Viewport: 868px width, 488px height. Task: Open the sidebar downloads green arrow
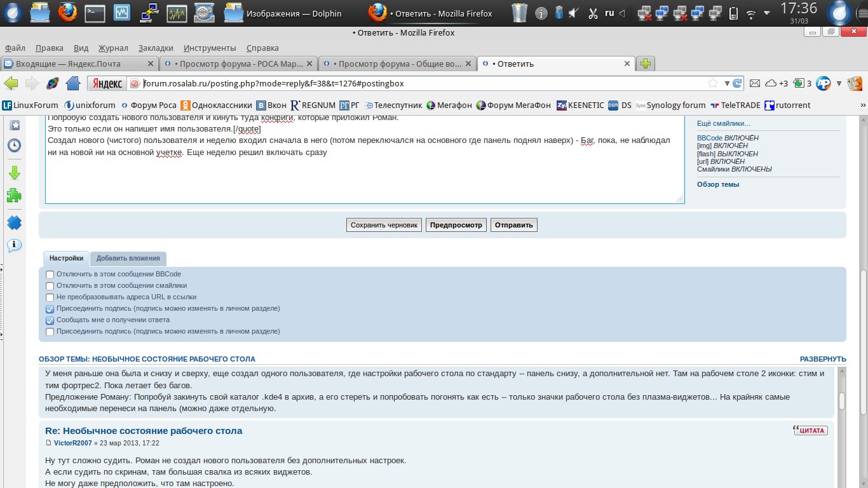point(14,173)
